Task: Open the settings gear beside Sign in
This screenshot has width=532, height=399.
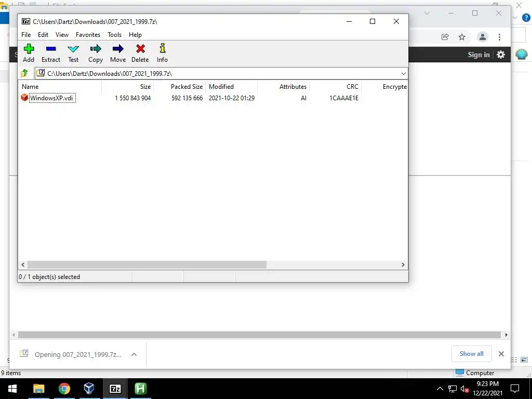Action: click(501, 55)
